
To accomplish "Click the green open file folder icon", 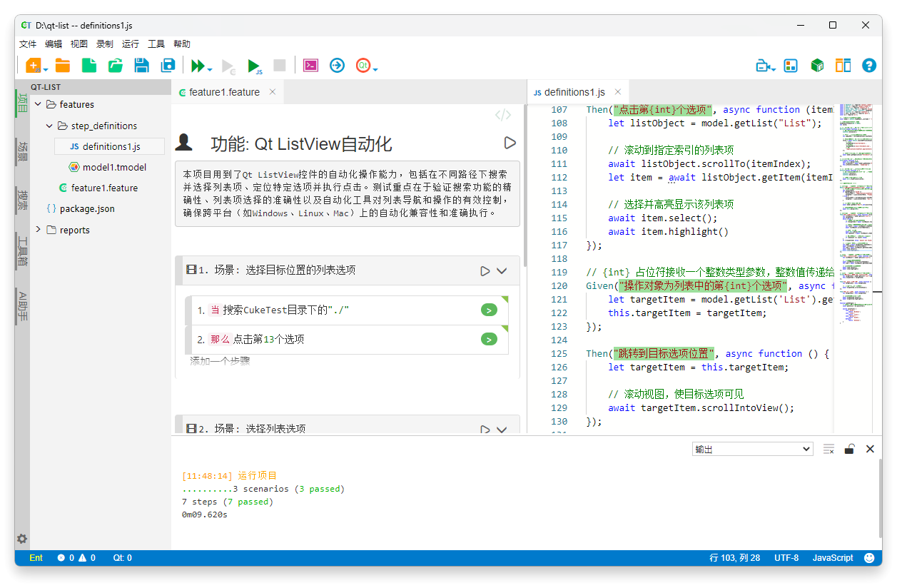I will click(115, 66).
